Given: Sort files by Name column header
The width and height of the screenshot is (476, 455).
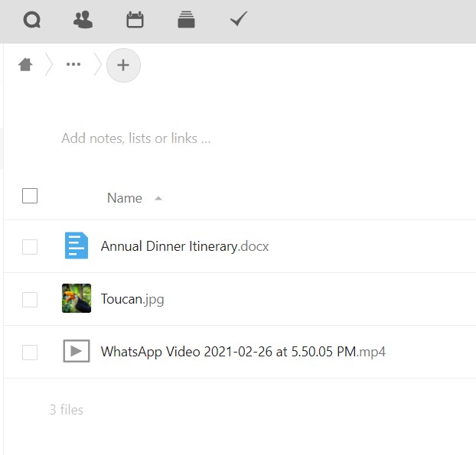Looking at the screenshot, I should (x=125, y=198).
